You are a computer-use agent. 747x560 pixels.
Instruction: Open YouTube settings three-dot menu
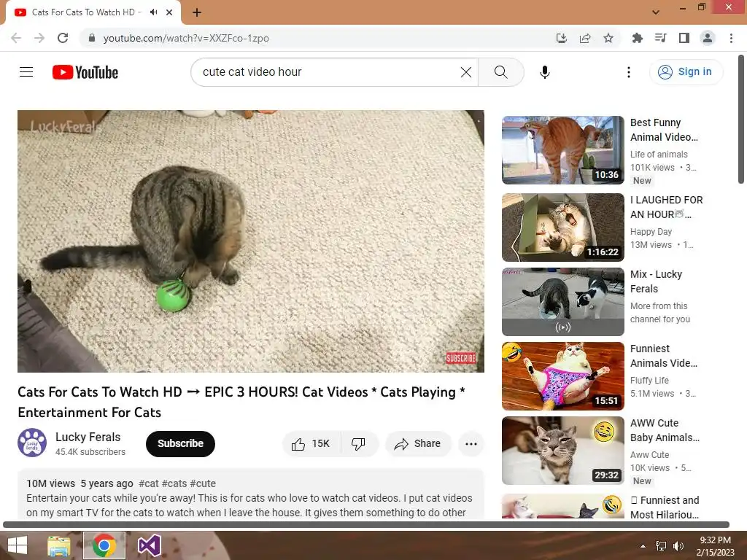pyautogui.click(x=628, y=72)
